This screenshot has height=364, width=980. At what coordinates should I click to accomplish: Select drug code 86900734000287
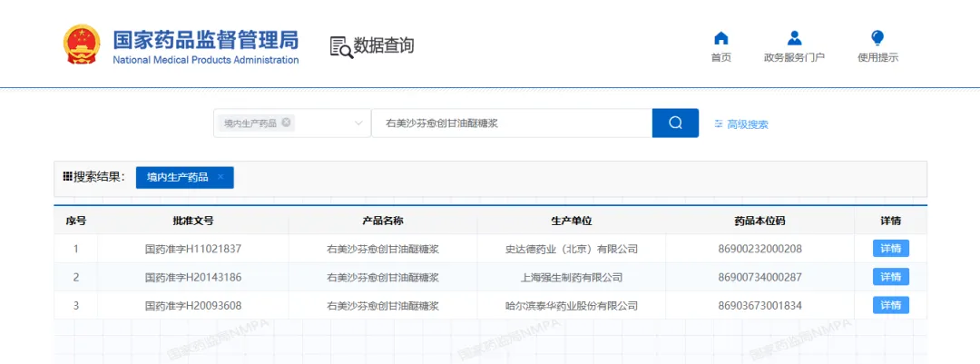point(759,277)
